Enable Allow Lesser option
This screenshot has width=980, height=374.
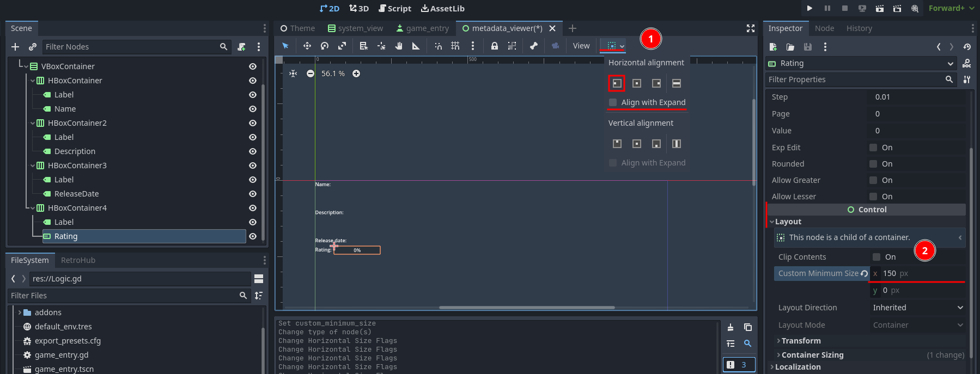click(873, 197)
